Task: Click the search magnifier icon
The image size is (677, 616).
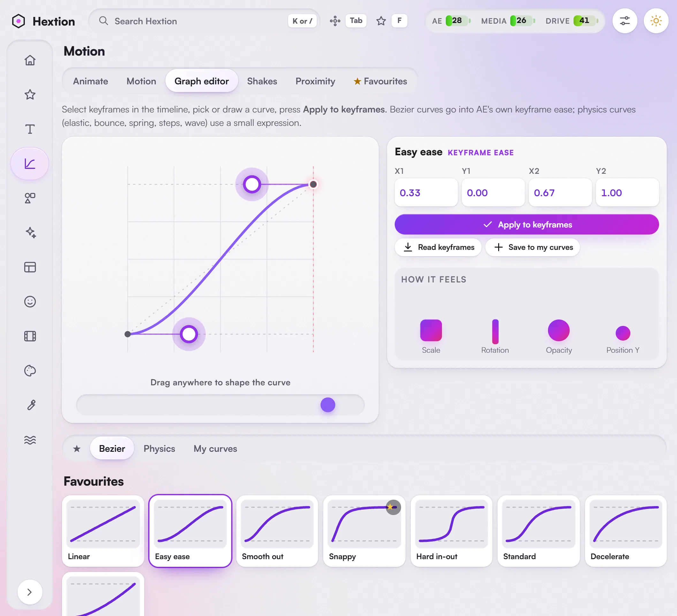Action: (103, 21)
